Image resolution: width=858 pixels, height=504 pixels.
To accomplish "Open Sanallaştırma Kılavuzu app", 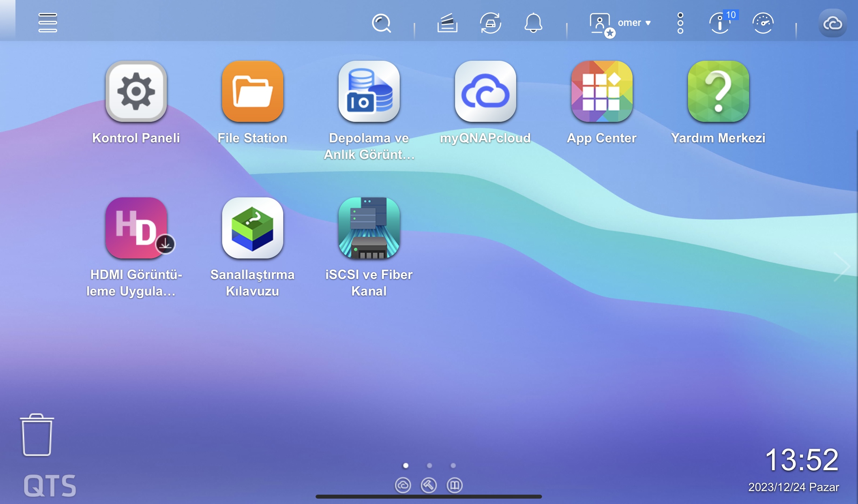I will click(253, 228).
